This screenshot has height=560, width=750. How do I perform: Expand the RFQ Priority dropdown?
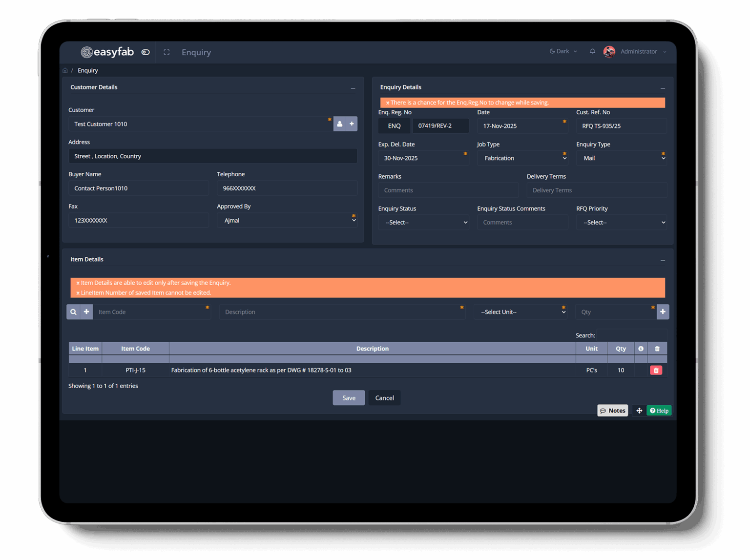click(621, 223)
